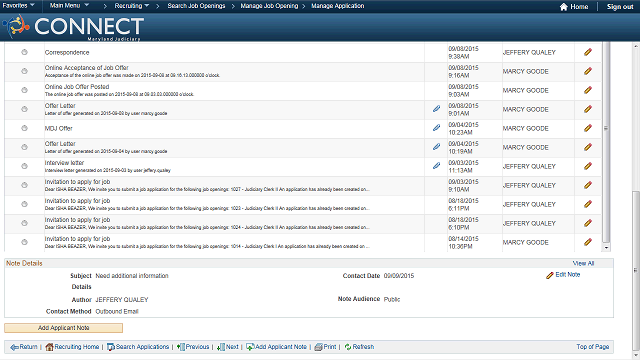Viewport: 640px width, 360px height.
Task: Expand the Main Menu dropdown
Action: (69, 5)
